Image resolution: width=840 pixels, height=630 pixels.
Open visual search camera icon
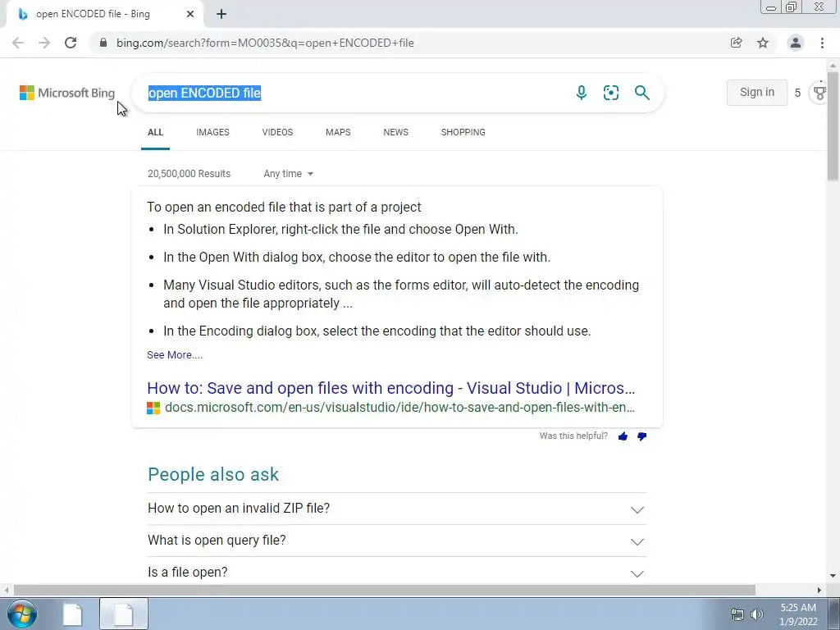pos(610,93)
